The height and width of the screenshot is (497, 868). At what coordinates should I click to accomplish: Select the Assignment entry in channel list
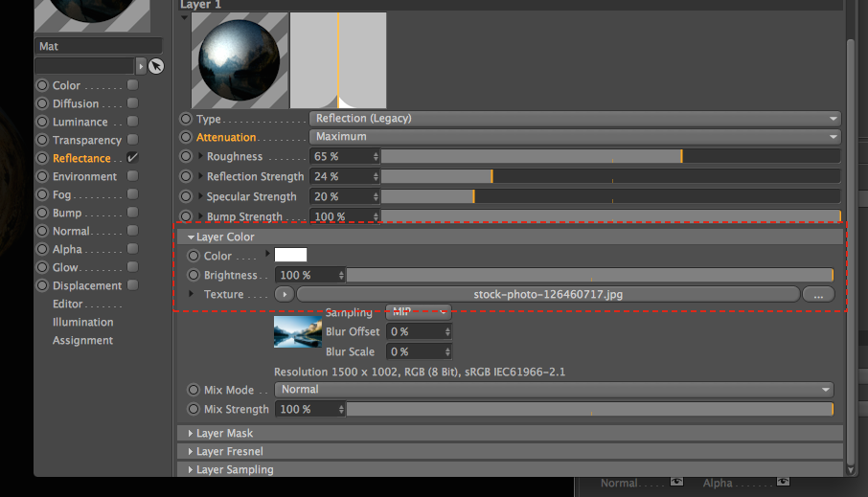[83, 340]
